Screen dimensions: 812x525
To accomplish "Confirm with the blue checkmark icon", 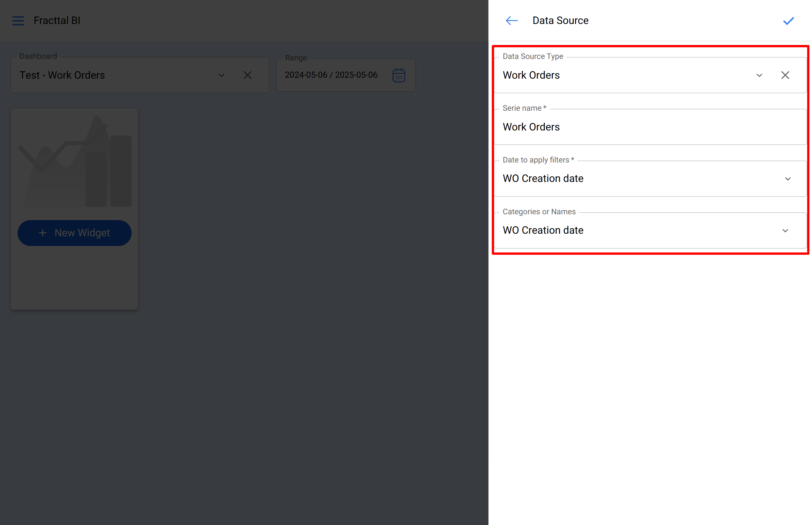I will [x=788, y=21].
